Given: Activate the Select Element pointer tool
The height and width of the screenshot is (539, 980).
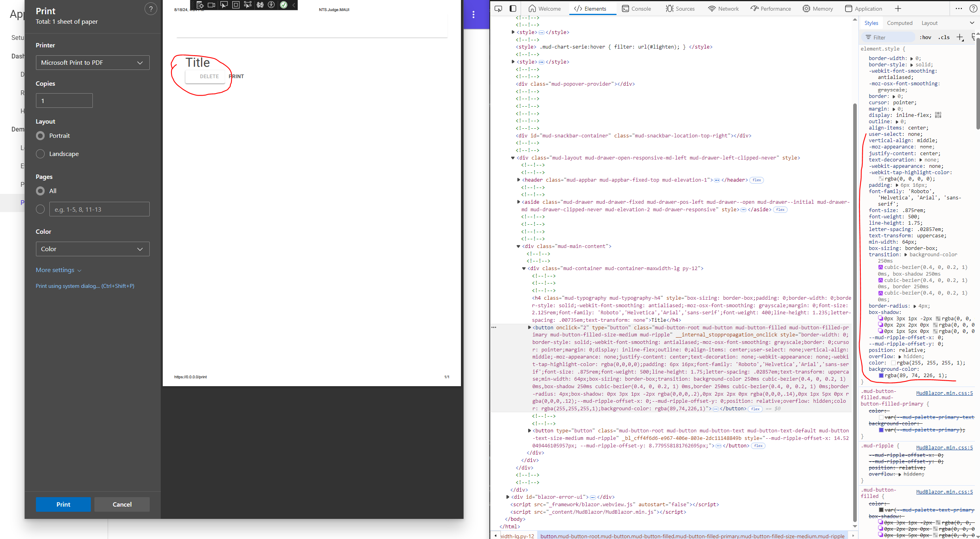Looking at the screenshot, I should pos(224,5).
